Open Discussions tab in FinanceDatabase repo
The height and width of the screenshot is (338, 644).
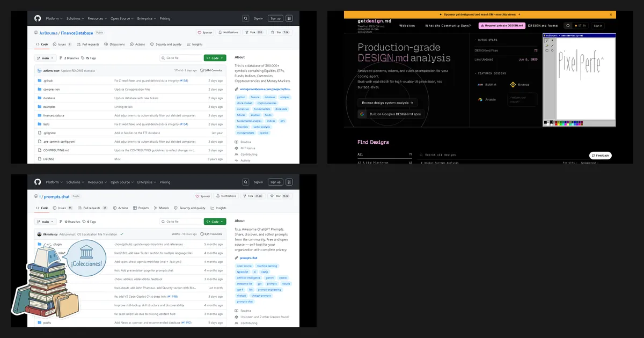[x=114, y=45]
